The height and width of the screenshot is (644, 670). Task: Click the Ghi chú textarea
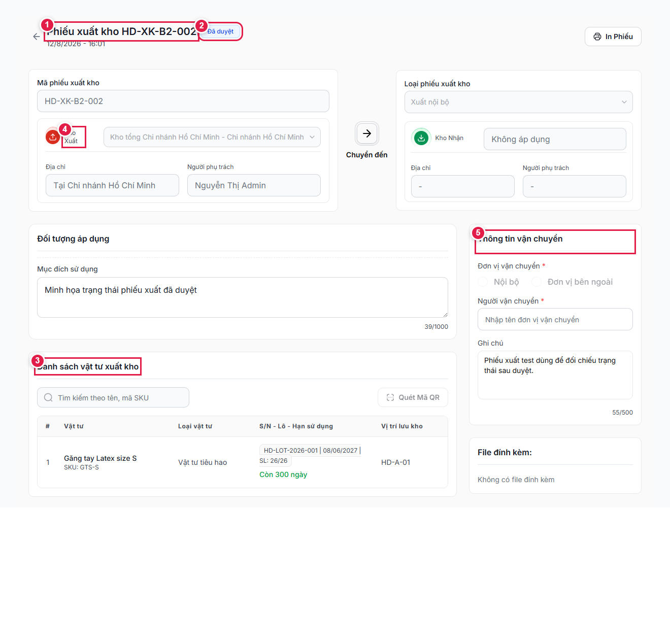click(555, 375)
